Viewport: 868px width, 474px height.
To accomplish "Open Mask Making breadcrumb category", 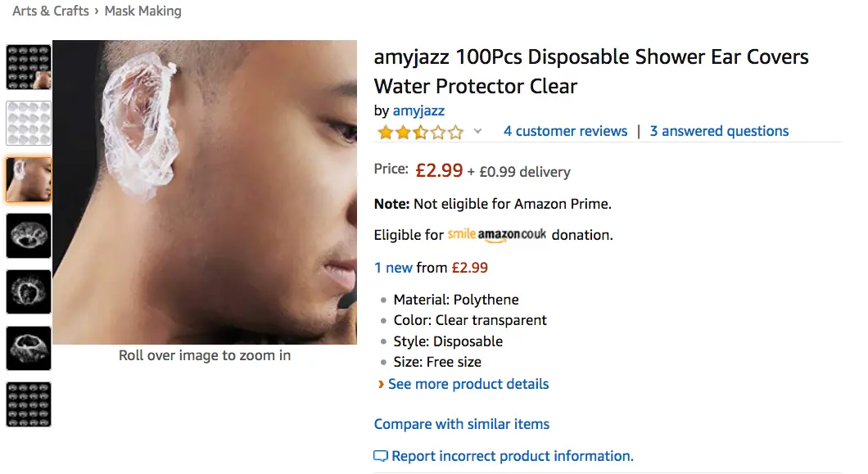I will click(142, 11).
